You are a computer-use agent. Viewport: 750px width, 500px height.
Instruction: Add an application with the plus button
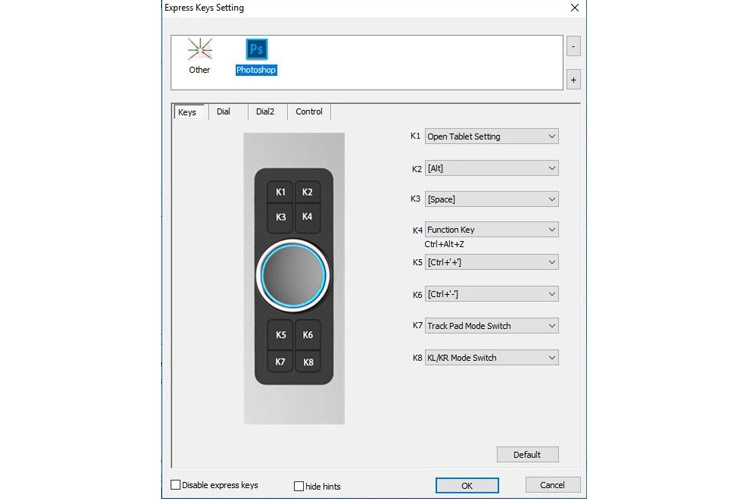tap(574, 80)
